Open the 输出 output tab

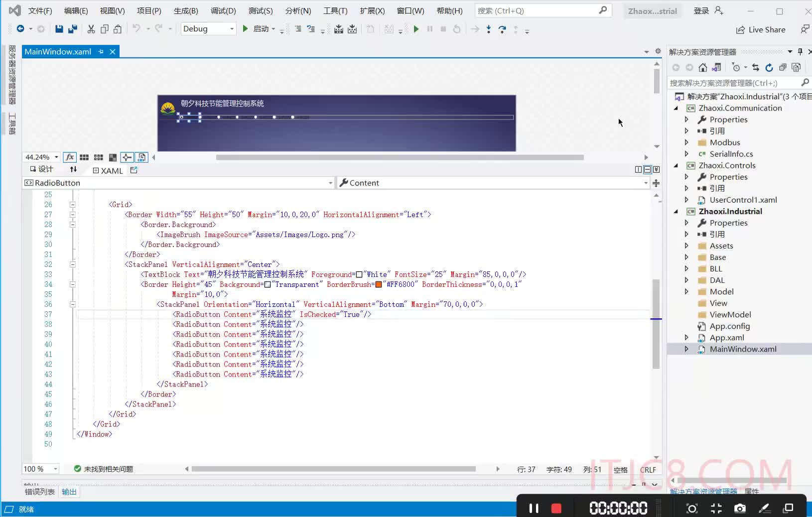[x=69, y=492]
